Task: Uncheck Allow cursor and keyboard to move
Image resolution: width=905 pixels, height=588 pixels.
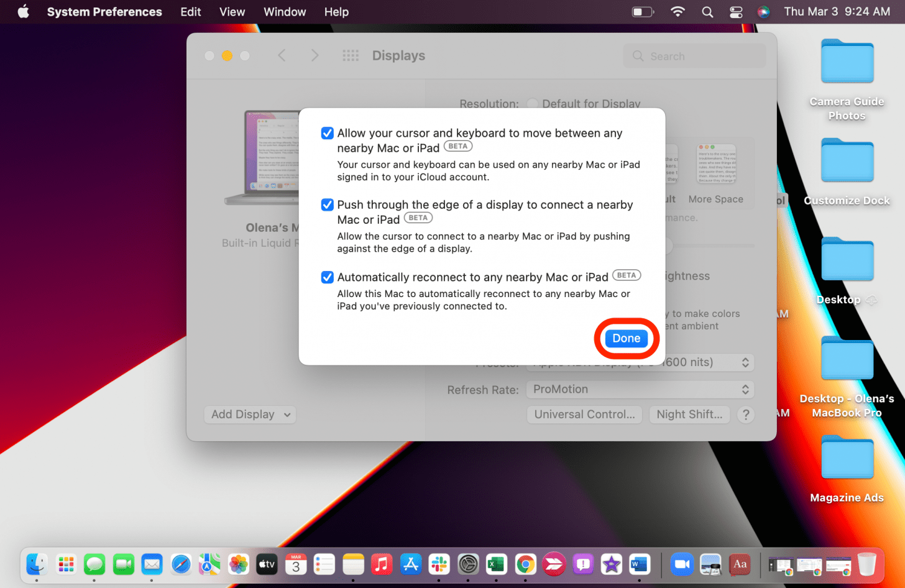Action: (x=327, y=134)
